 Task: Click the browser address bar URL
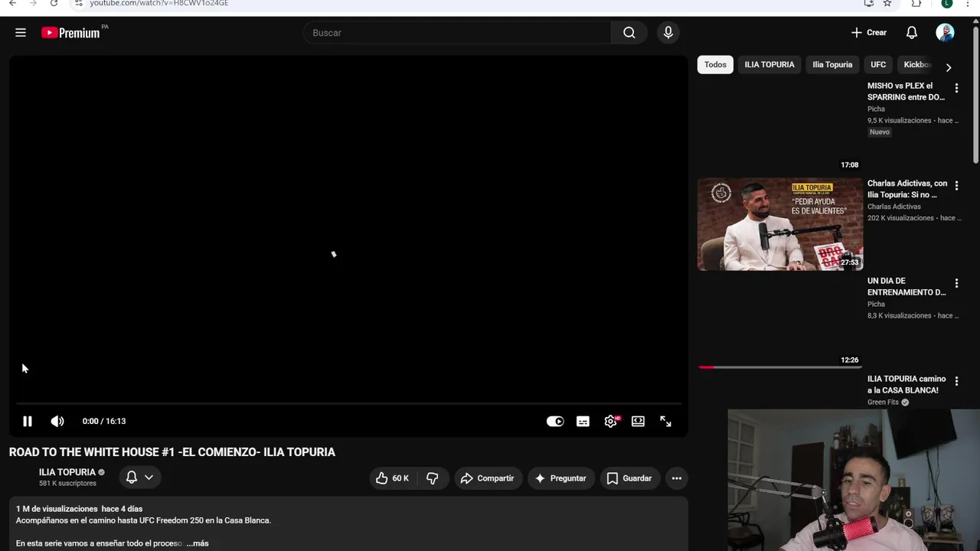[x=158, y=3]
